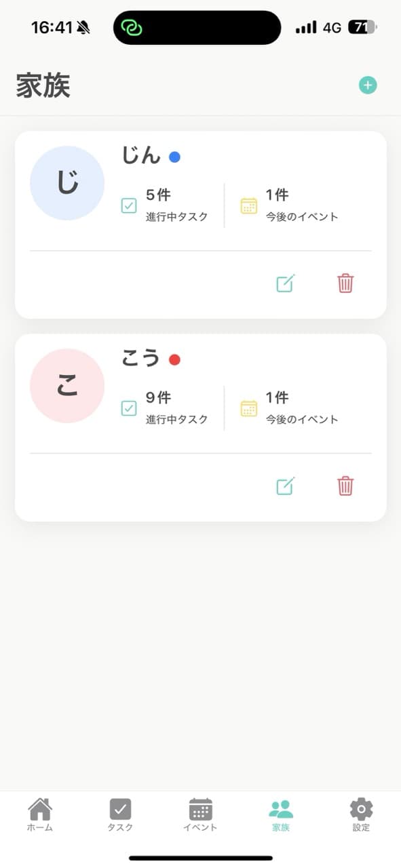Open こう's edit pencil icon

286,486
